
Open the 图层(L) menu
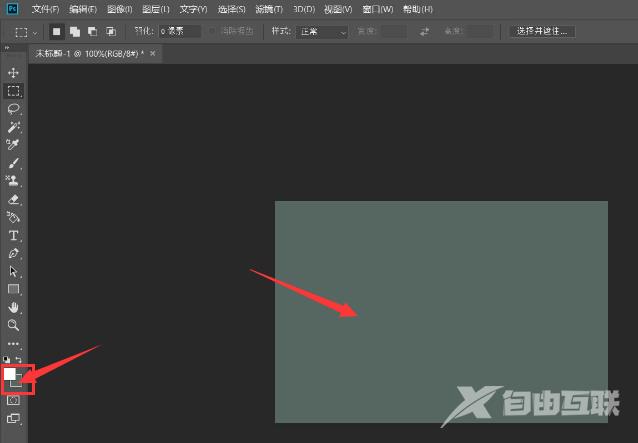pyautogui.click(x=156, y=9)
